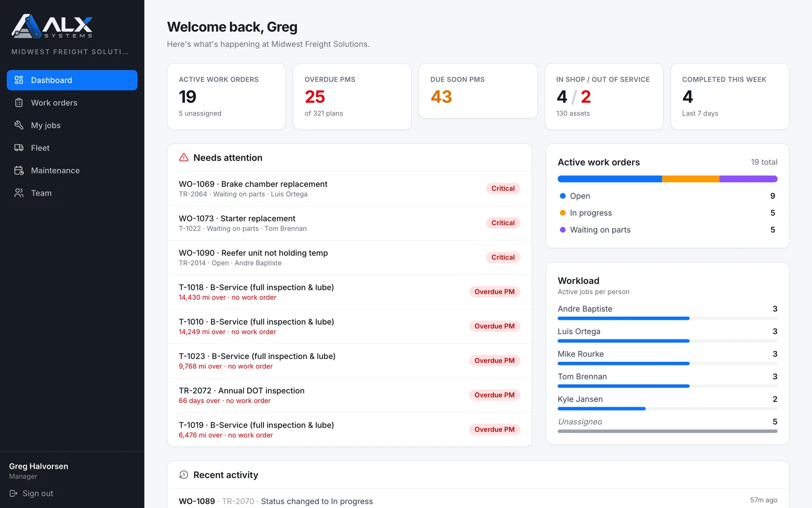Click the orange In progress bar segment
Image resolution: width=812 pixels, height=508 pixels.
(691, 179)
